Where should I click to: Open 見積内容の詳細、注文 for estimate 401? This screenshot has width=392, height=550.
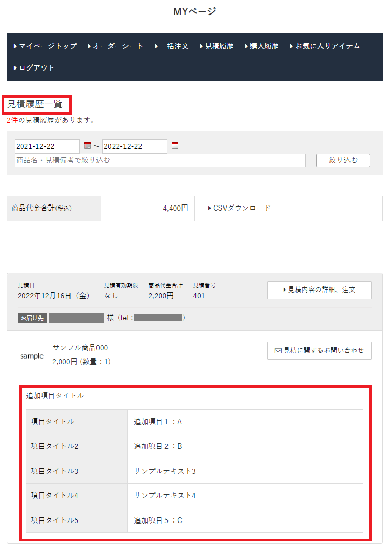319,290
